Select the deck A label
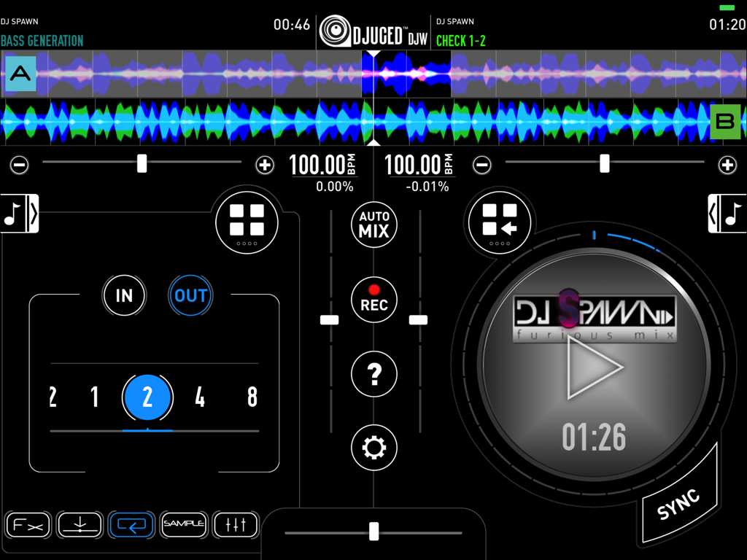This screenshot has width=747, height=560. 20,74
